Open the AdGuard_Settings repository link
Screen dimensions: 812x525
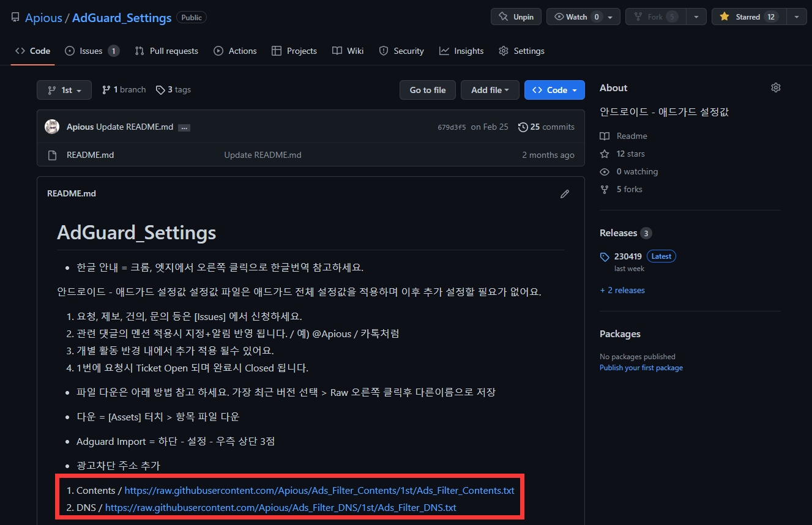[x=122, y=18]
